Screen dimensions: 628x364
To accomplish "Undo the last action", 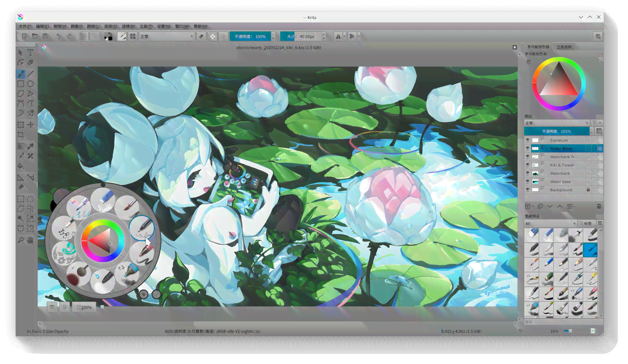I will [x=59, y=36].
